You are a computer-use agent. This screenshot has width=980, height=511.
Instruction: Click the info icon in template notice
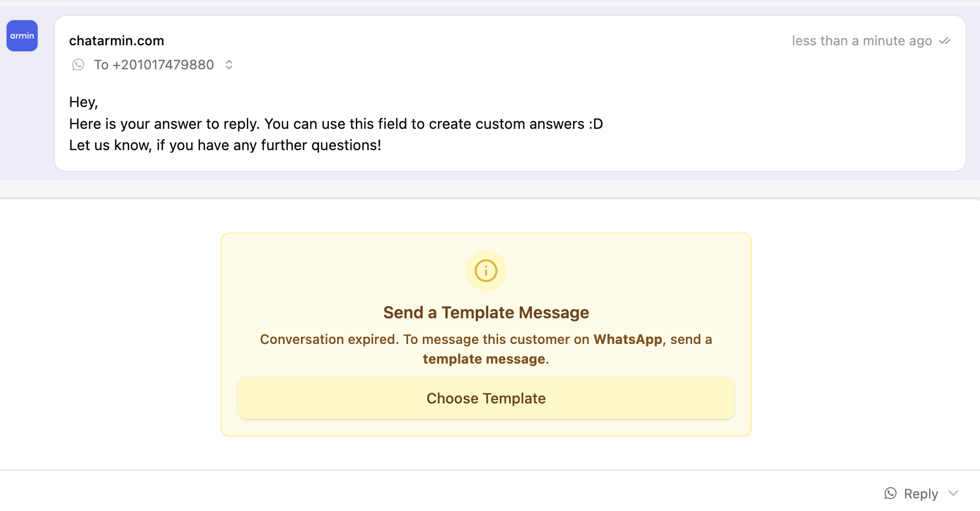click(486, 271)
